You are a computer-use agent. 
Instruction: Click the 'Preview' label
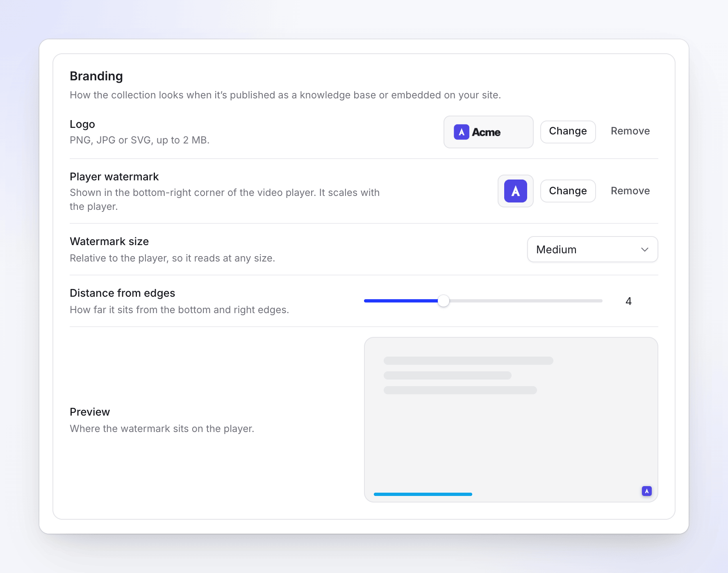90,412
